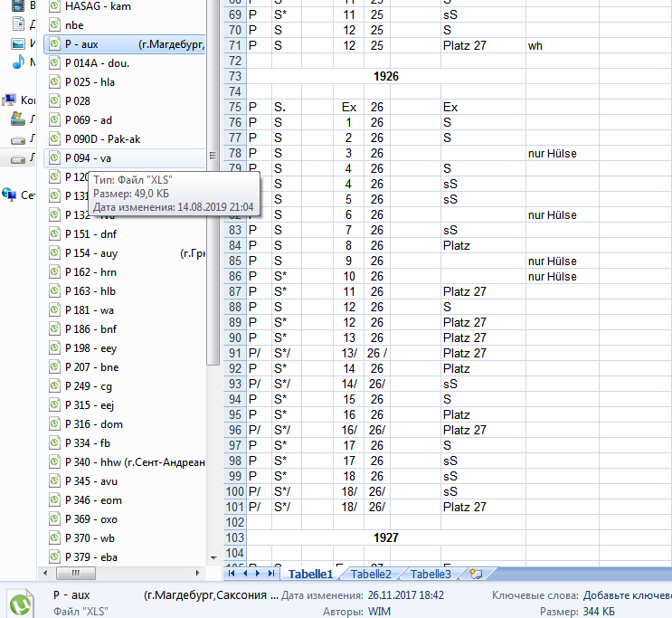Open the Network icon in navigation pane
Screen dimensions: 672x618
pos(9,194)
